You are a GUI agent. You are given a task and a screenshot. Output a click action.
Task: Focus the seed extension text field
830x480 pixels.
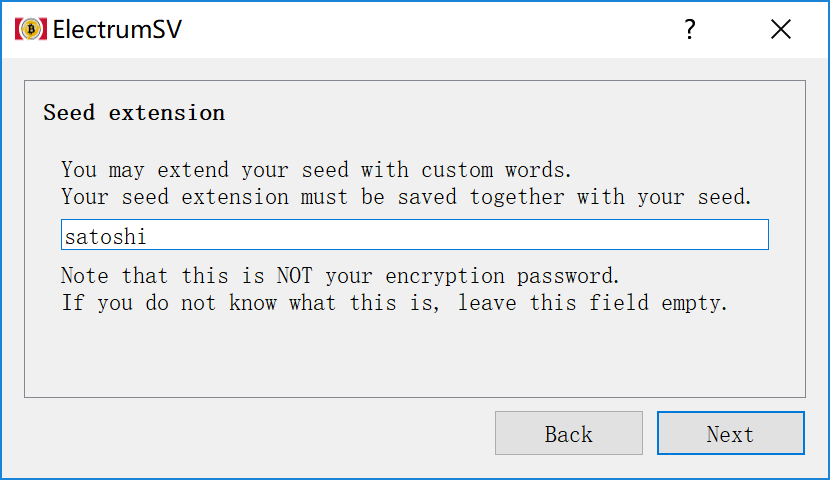tap(414, 234)
